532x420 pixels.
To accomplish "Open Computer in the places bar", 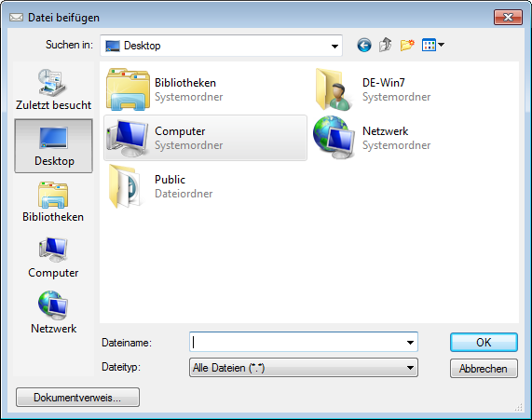I will (53, 258).
